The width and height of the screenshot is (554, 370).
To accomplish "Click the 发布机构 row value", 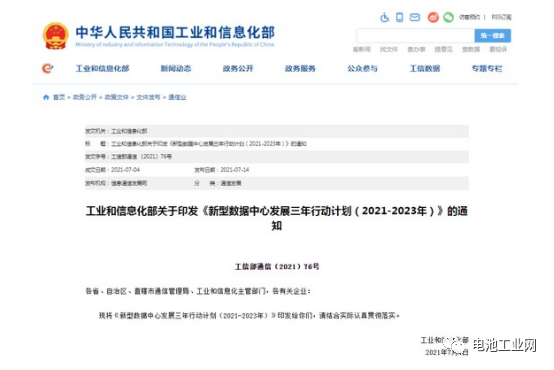I will 129,183.
